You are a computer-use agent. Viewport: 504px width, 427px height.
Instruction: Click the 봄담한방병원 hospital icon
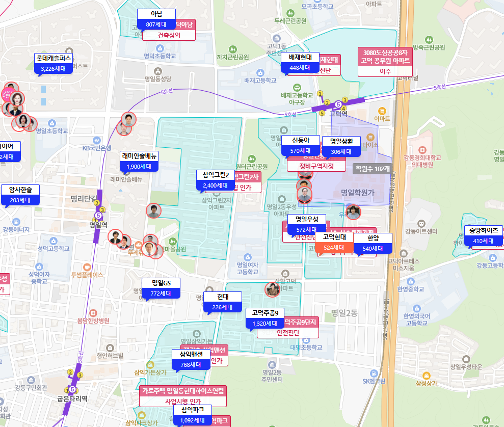tap(93, 312)
